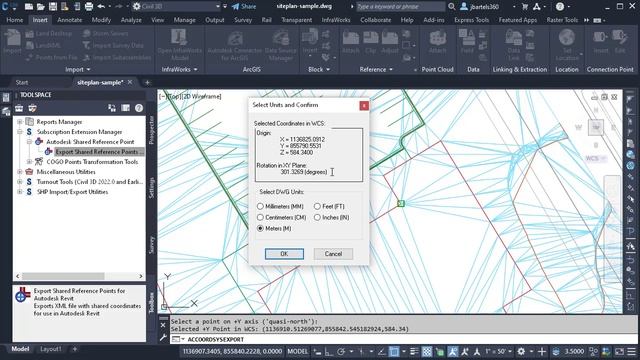Click the object snap square icon in status bar
640x360 pixels.
click(x=394, y=351)
